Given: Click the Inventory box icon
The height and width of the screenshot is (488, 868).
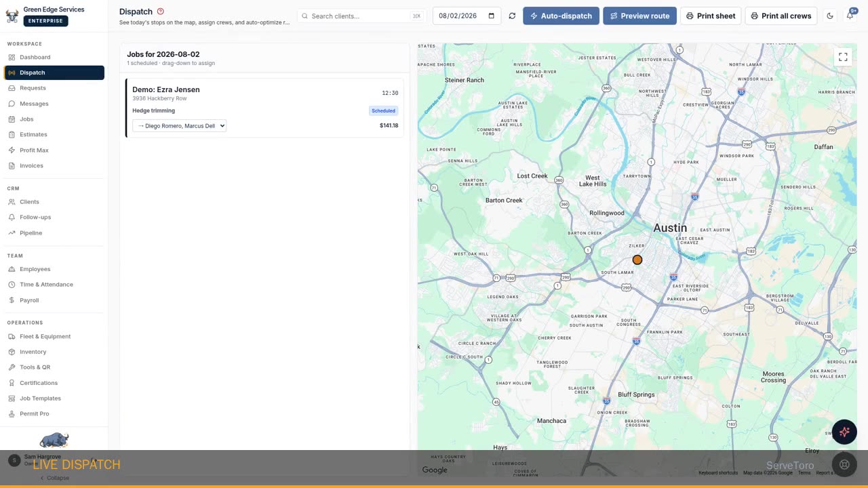Looking at the screenshot, I should coord(12,352).
